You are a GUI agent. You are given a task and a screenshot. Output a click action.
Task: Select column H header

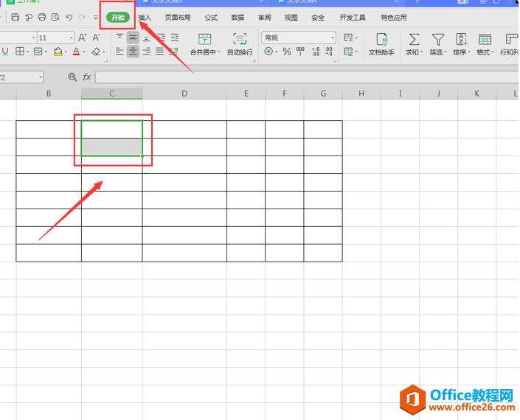tap(361, 94)
